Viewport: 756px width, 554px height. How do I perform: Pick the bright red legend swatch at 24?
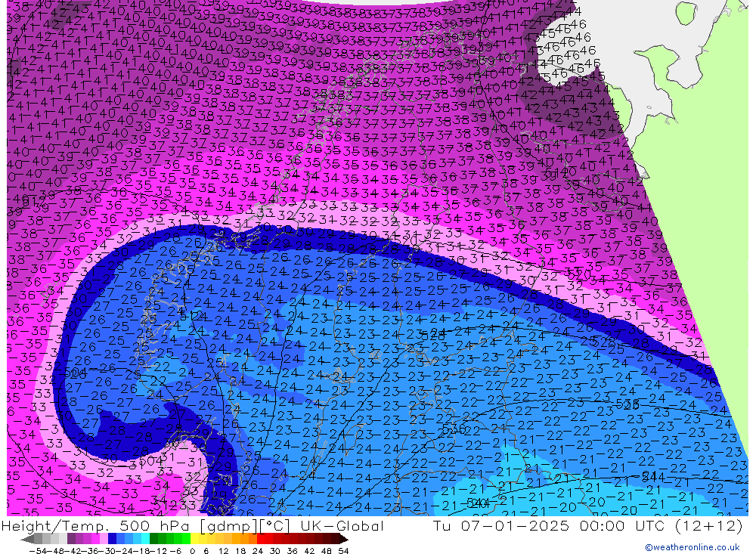point(261,539)
